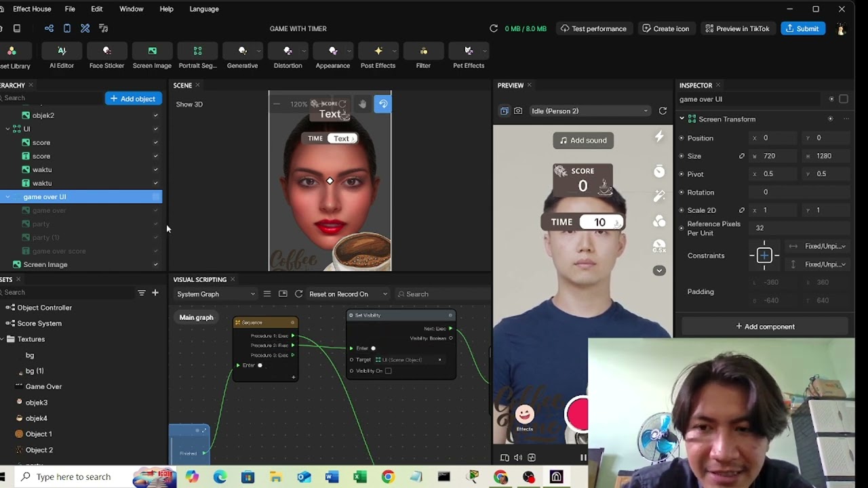Open the Pet Effects tool
868x488 pixels.
(x=469, y=57)
